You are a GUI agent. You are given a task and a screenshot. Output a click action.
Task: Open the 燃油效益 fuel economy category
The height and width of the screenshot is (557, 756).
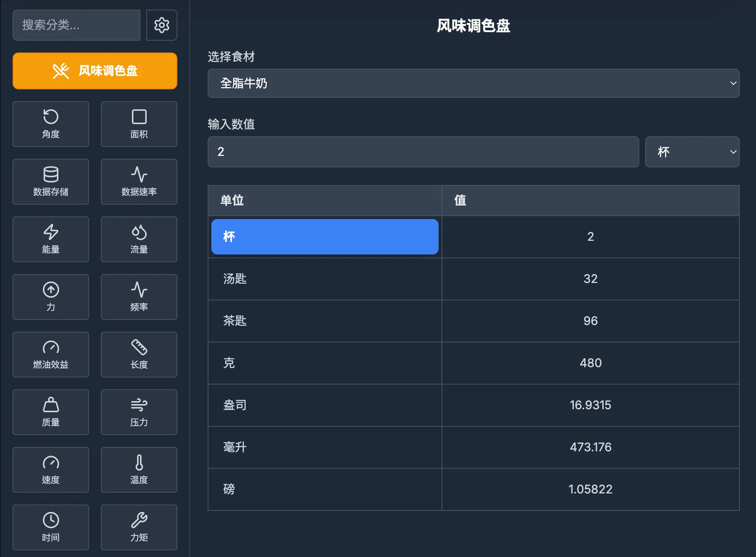[51, 355]
